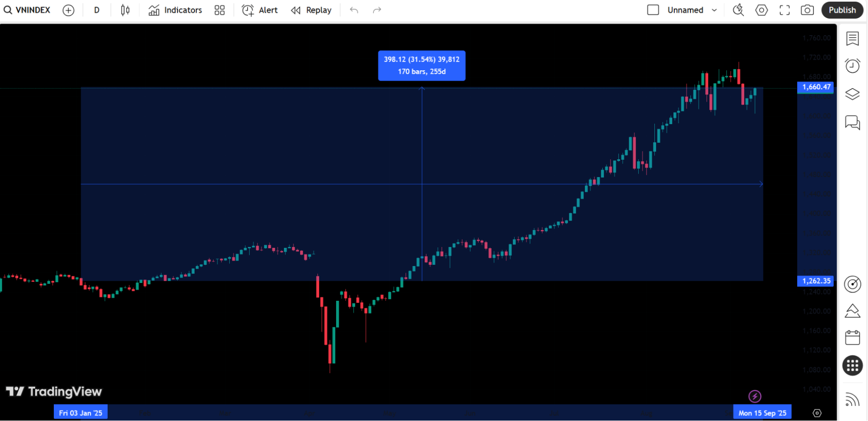Open the D timeframe interval selector
This screenshot has height=421, width=868.
pos(96,10)
